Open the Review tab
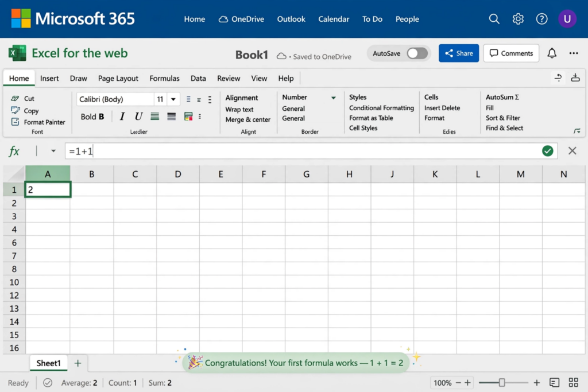 tap(229, 78)
